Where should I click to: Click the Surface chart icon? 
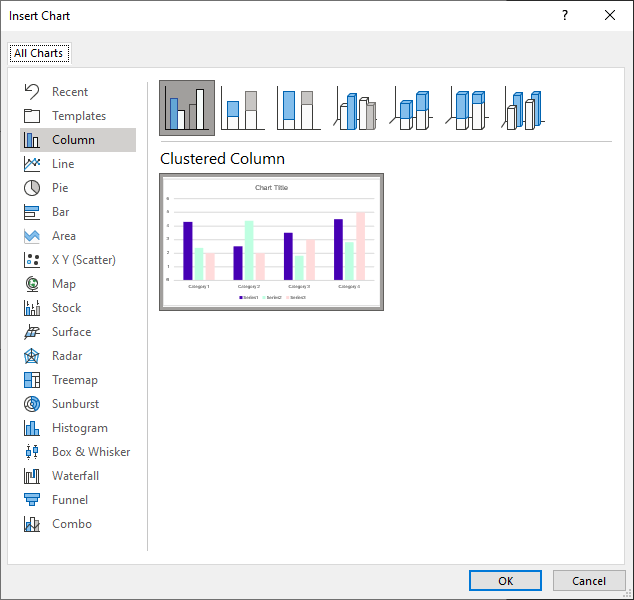[x=32, y=332]
